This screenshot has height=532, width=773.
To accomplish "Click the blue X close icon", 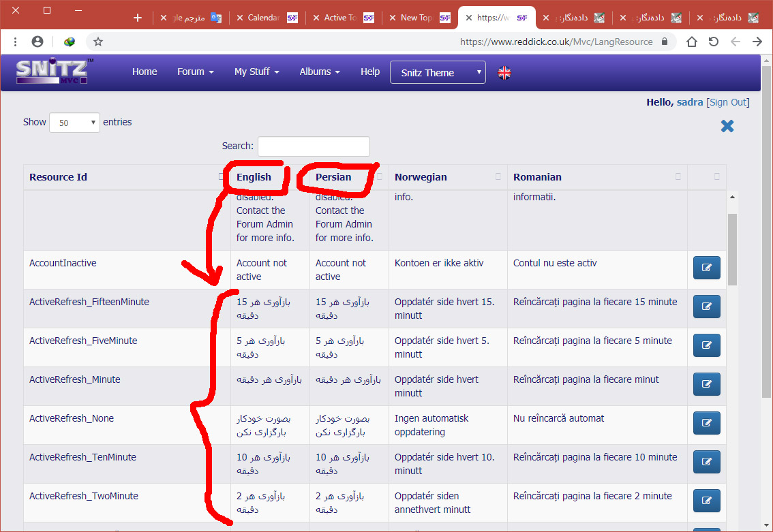I will click(727, 126).
